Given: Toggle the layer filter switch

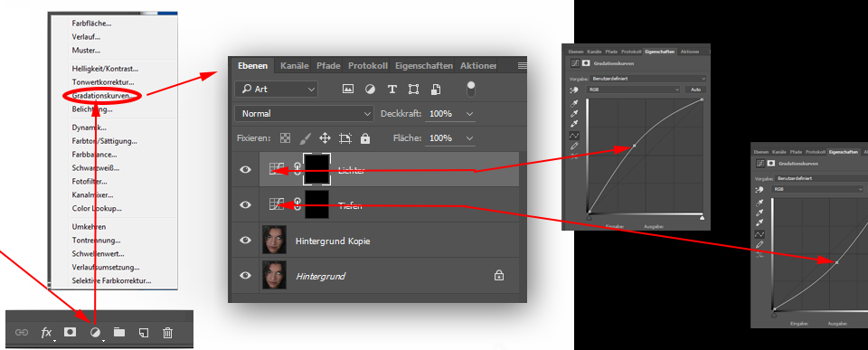Looking at the screenshot, I should click(470, 89).
